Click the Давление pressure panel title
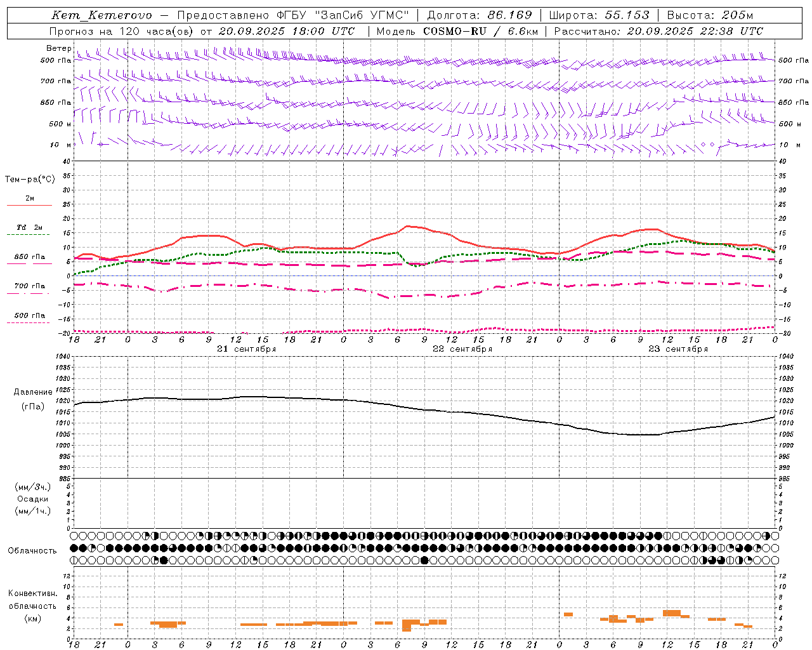This screenshot has width=812, height=650. tap(33, 392)
